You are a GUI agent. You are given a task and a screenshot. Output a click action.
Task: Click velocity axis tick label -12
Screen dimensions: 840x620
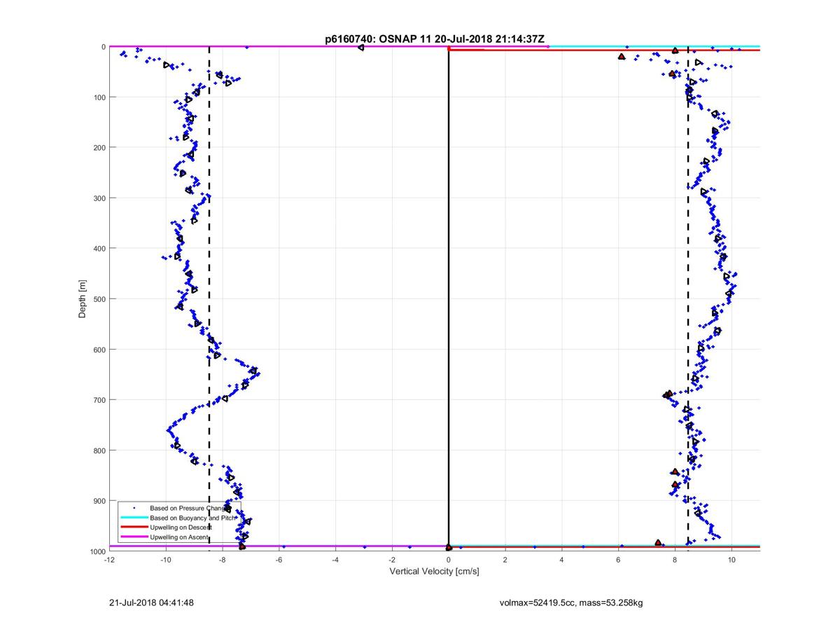(x=109, y=560)
